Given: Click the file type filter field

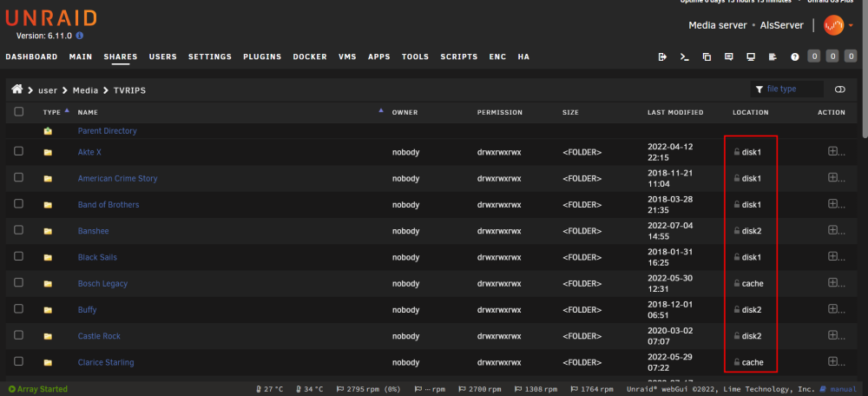Looking at the screenshot, I should click(787, 89).
